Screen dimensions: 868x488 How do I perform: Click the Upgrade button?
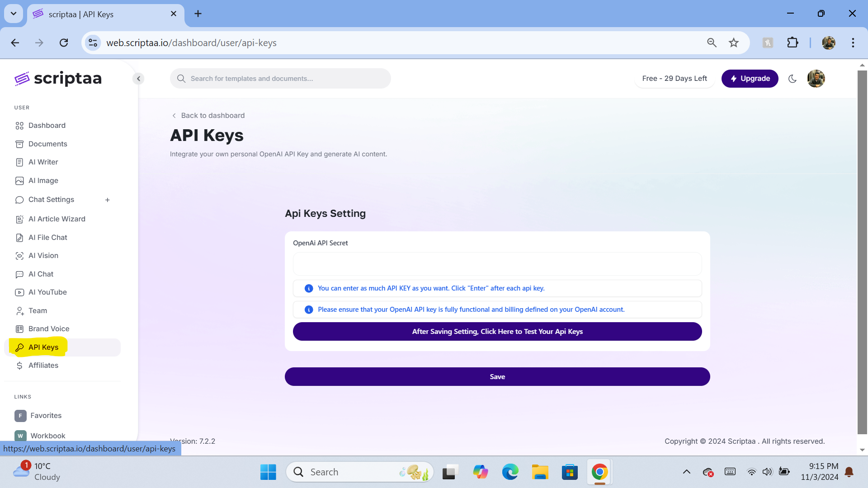(750, 79)
